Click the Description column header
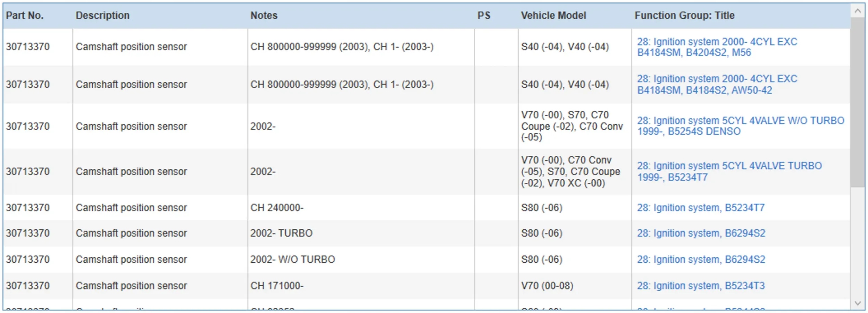Screen dimensions: 868x313 pyautogui.click(x=102, y=16)
